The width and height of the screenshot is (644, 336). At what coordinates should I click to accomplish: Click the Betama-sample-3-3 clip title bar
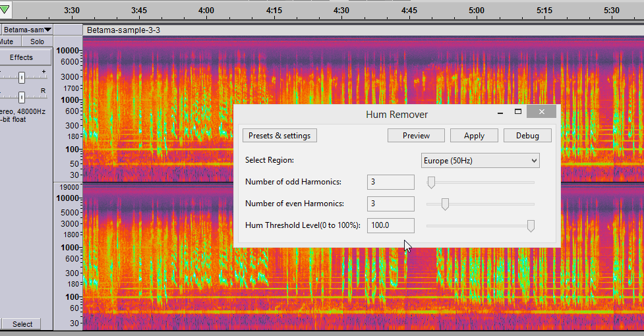(363, 30)
